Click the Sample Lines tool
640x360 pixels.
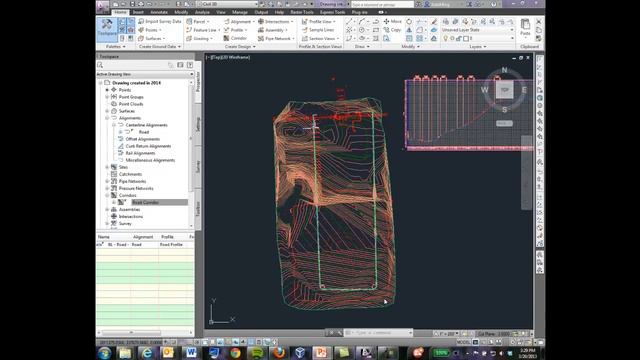pos(318,30)
